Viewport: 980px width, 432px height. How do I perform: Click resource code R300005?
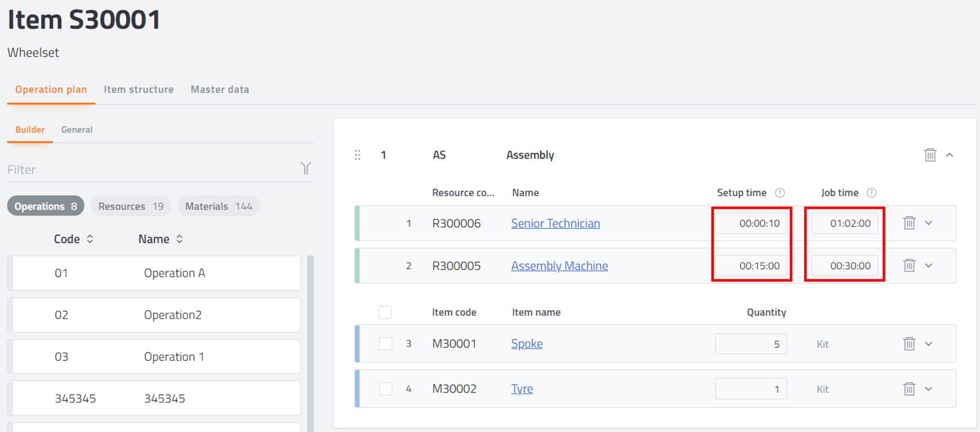(x=456, y=265)
